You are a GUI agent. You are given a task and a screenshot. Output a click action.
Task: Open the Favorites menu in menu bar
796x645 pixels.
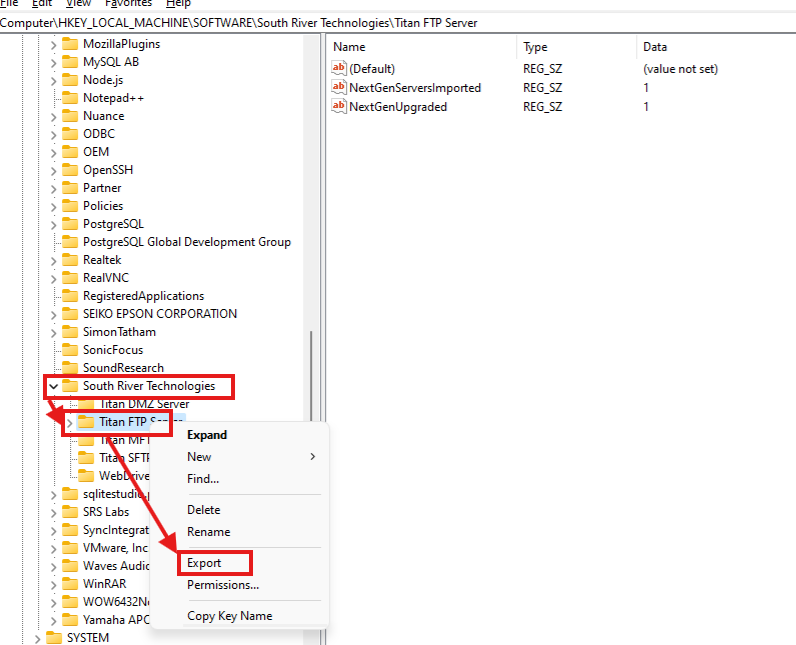tap(128, 4)
